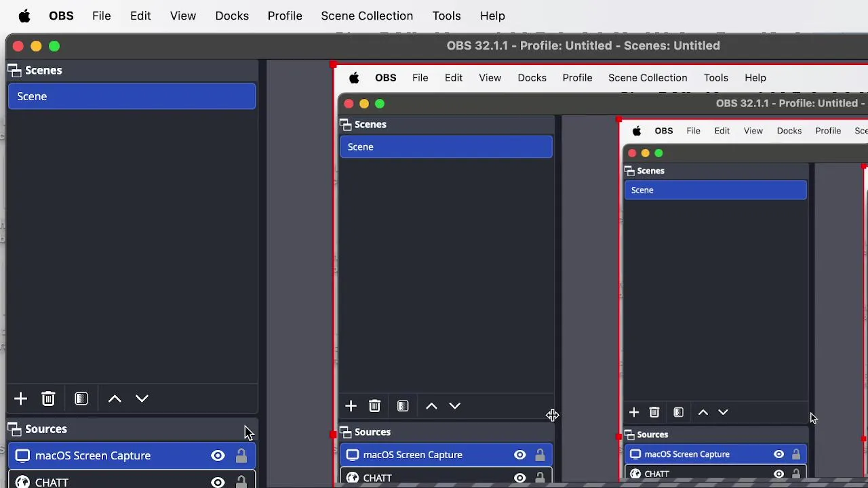The width and height of the screenshot is (868, 488).
Task: Open the Edit menu
Action: coord(140,16)
